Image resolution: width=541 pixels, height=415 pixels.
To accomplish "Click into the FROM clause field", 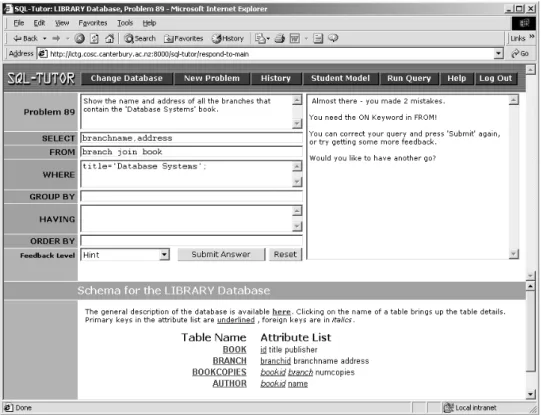I will coord(191,152).
